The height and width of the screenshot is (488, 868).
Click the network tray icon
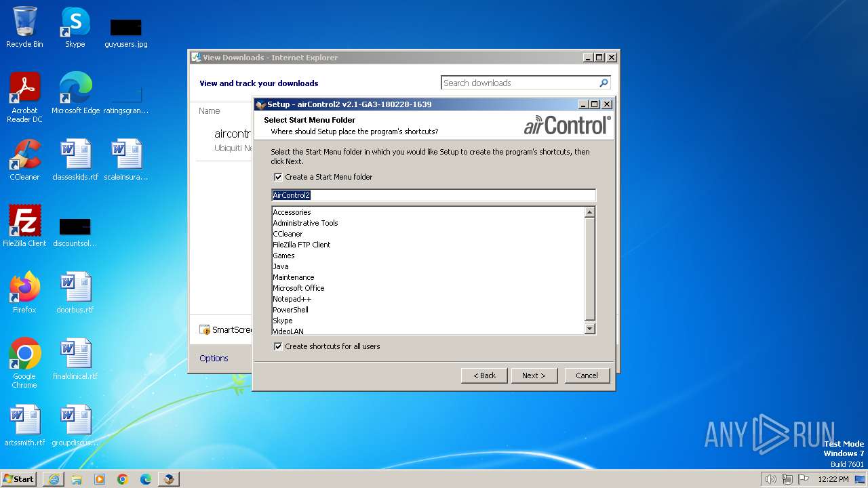[x=787, y=479]
